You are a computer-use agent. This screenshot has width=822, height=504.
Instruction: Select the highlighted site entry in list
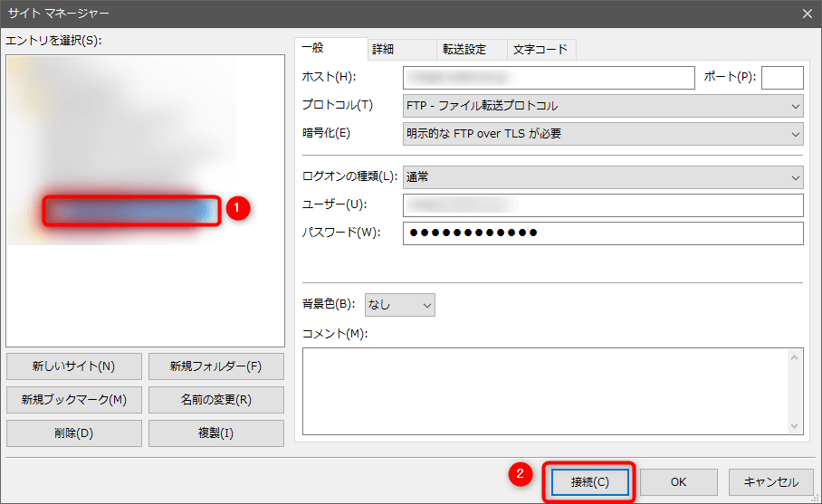click(131, 210)
